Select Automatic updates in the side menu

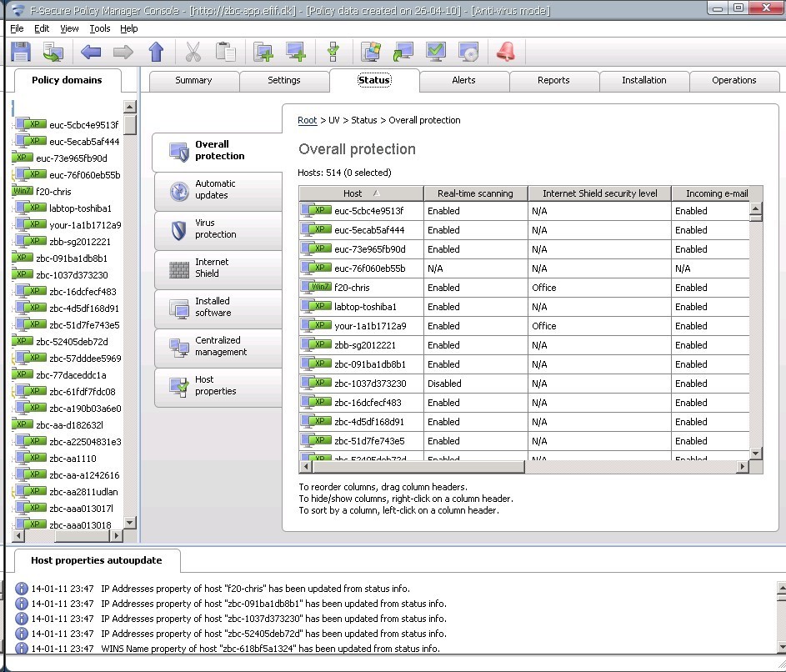point(217,190)
